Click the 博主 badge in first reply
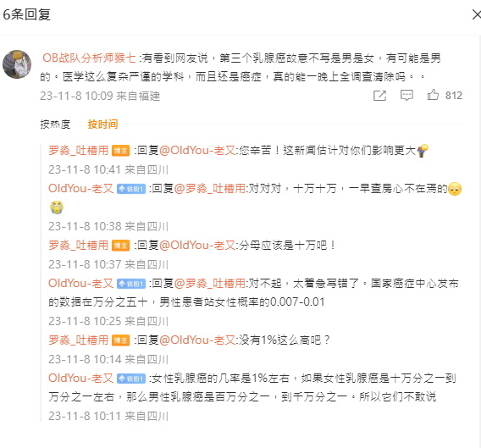 pos(120,151)
